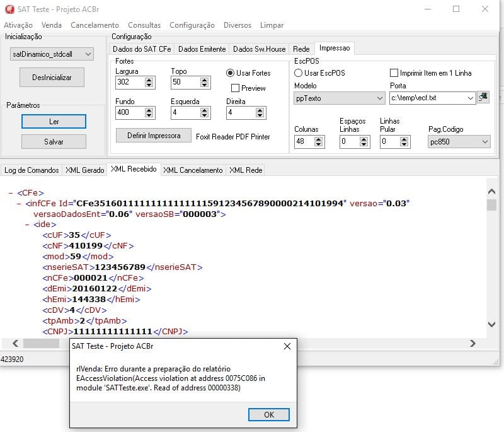Increase the Largura value with up arrow
504x432 pixels.
(149, 79)
